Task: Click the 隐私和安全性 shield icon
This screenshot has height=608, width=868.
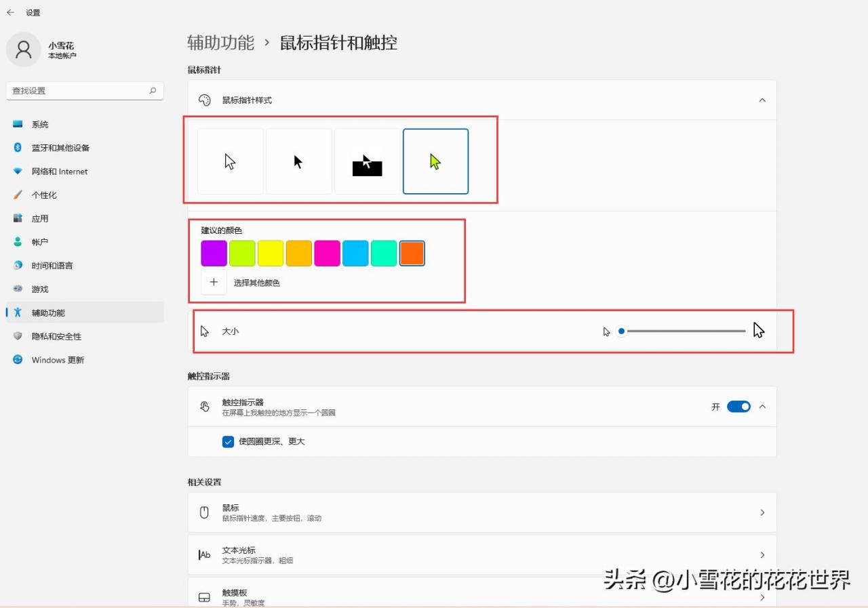Action: click(18, 336)
